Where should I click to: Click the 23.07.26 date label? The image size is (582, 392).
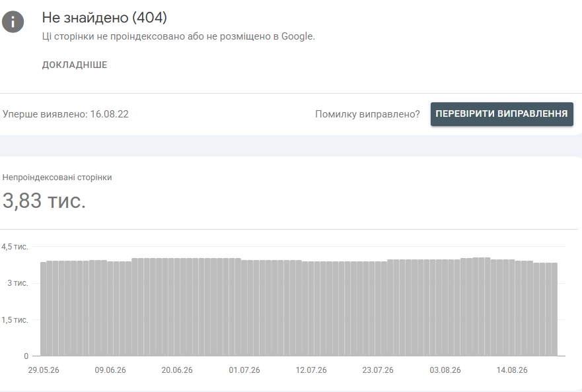click(x=378, y=370)
